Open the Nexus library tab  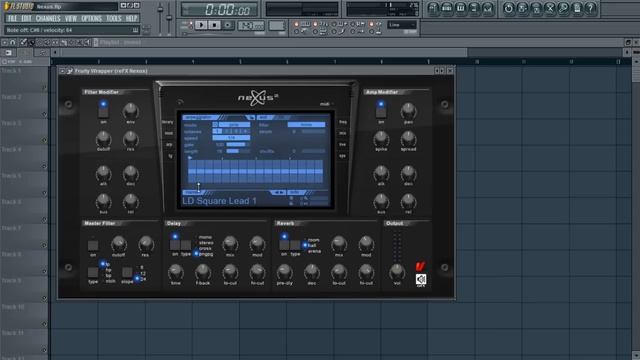click(168, 122)
